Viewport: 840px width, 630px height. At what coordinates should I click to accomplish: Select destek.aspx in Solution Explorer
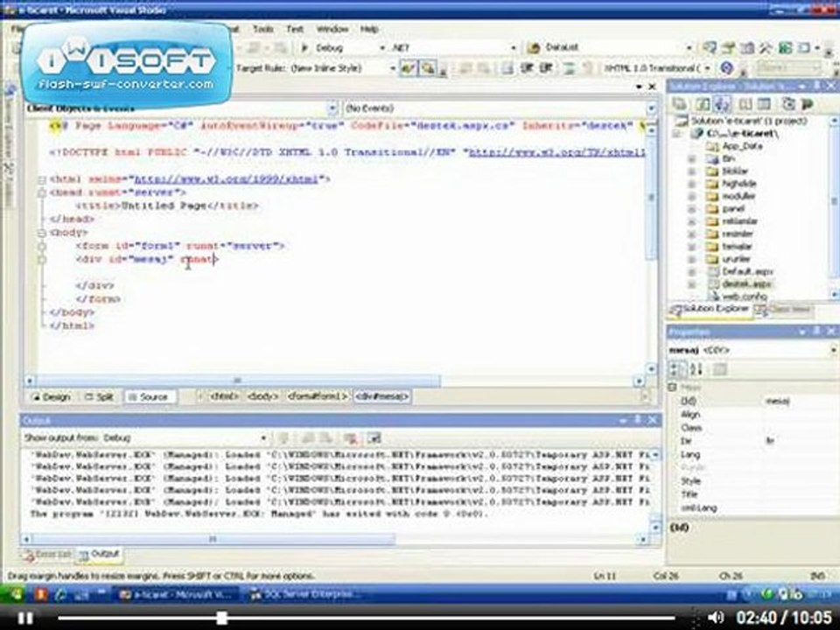[747, 284]
